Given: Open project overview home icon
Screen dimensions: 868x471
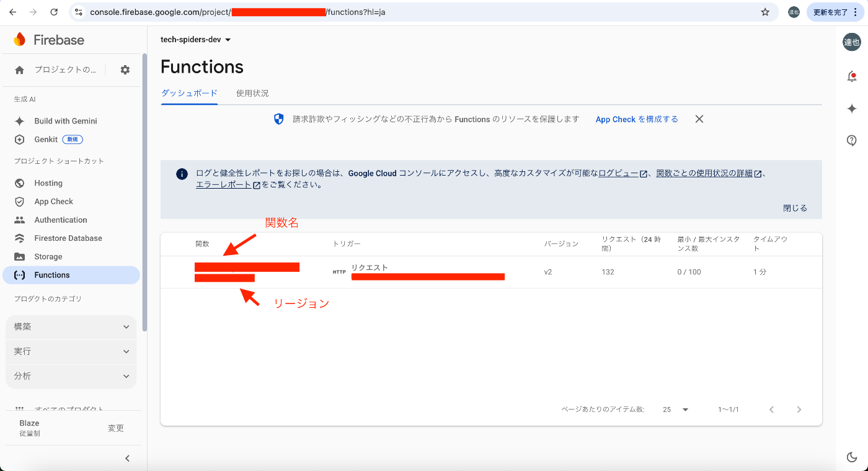Looking at the screenshot, I should click(19, 70).
